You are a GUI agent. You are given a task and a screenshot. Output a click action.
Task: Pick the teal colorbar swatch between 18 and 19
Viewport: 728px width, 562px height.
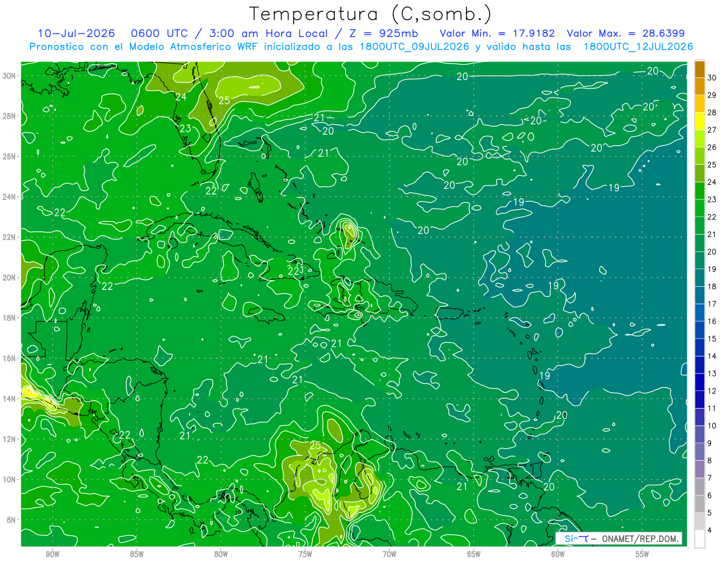click(699, 278)
